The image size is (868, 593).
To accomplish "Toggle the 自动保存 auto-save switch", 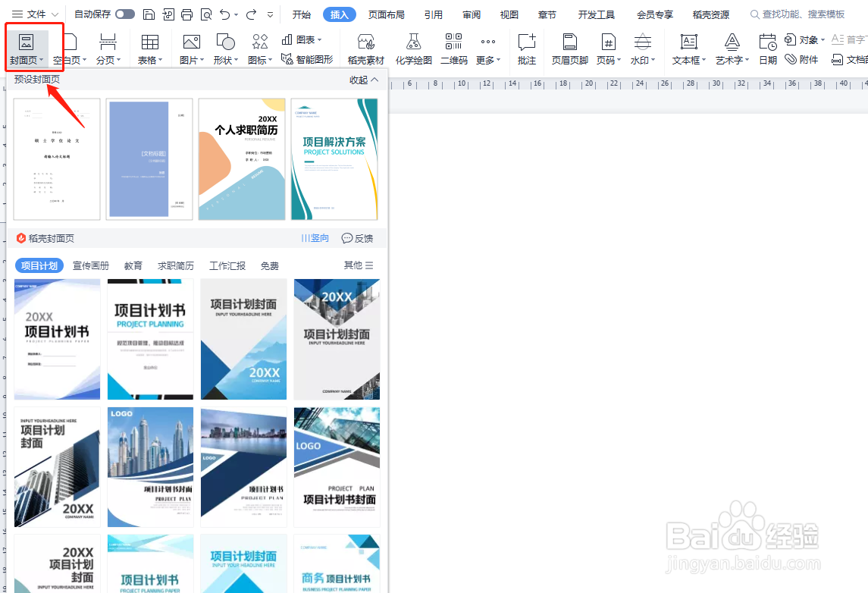I will [125, 14].
